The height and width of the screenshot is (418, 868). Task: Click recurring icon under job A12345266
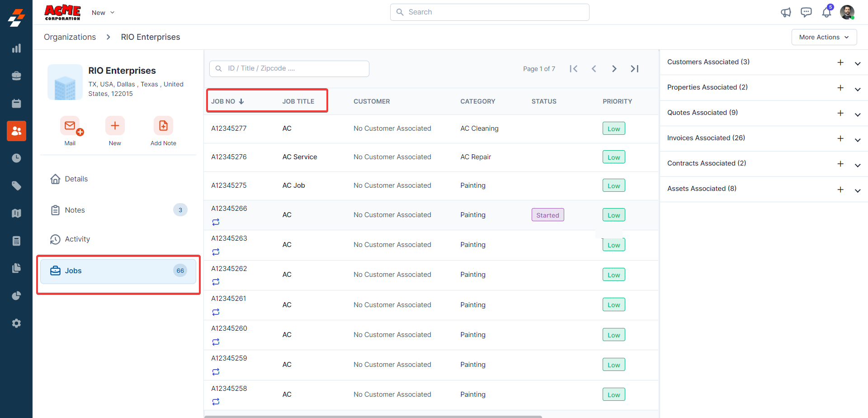pos(216,222)
